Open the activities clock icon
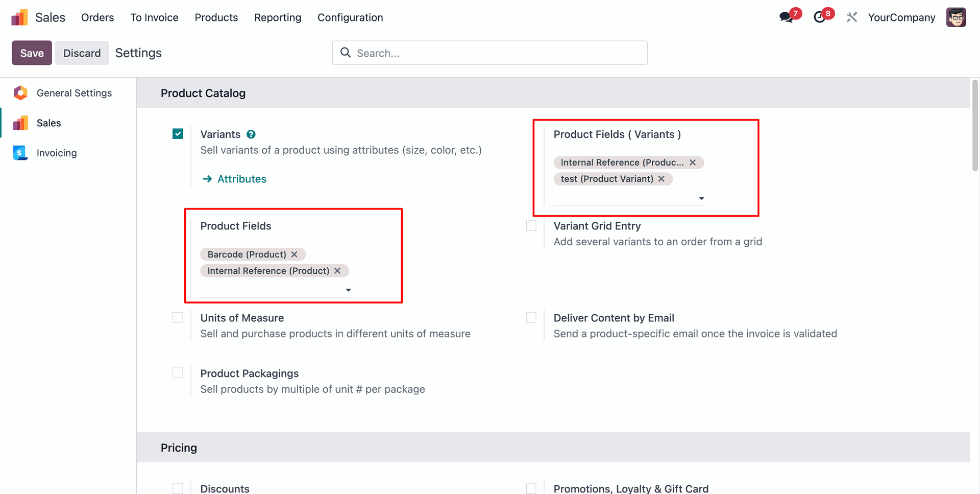Viewport: 980px width, 494px height. click(820, 17)
